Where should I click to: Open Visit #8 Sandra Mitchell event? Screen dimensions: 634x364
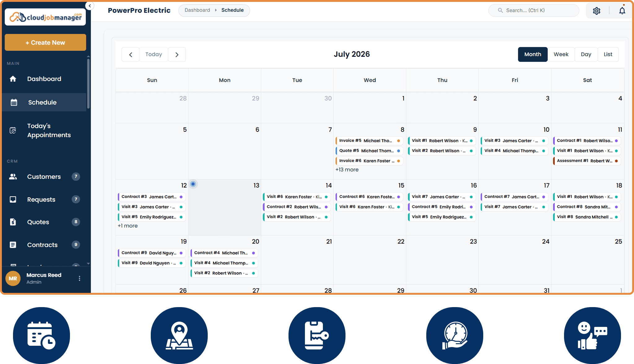pos(587,217)
